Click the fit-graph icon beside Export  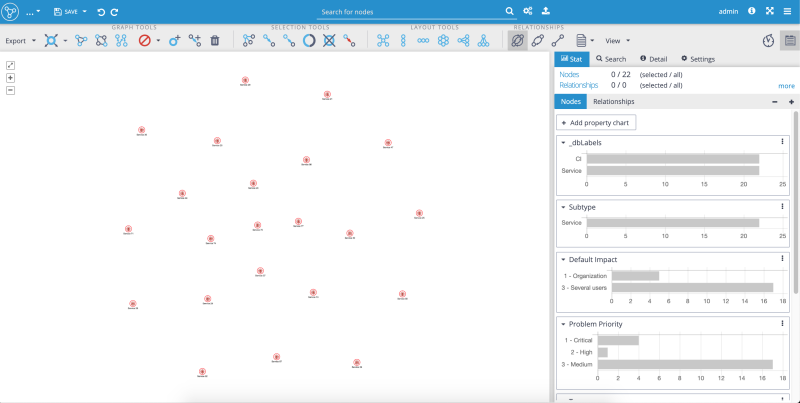(x=51, y=40)
